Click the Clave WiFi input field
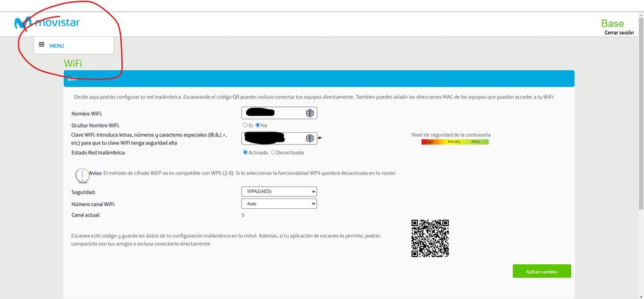This screenshot has width=644, height=299. coord(279,139)
